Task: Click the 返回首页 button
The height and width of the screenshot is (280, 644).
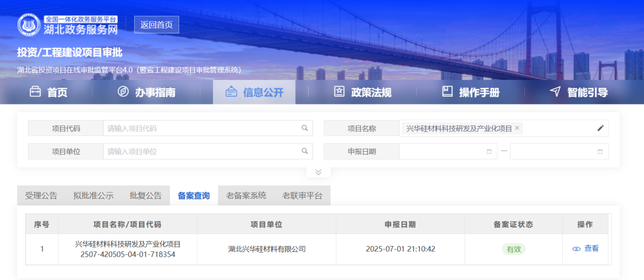Action: (156, 24)
